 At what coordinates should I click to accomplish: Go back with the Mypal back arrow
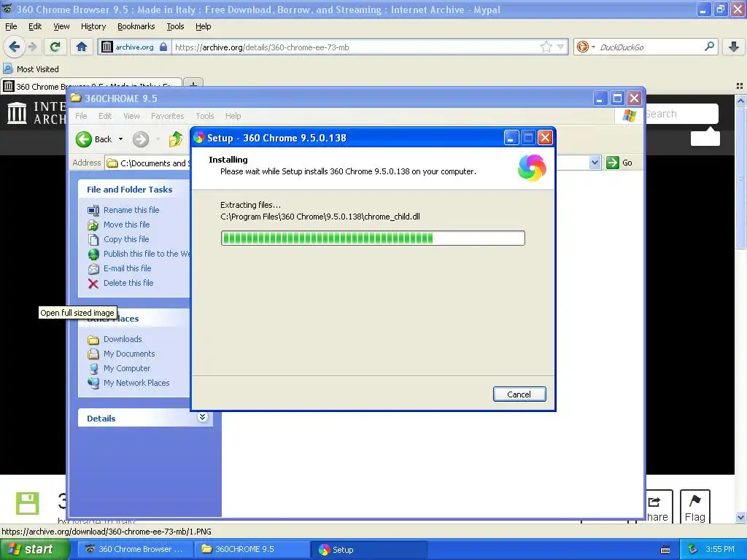coord(15,47)
